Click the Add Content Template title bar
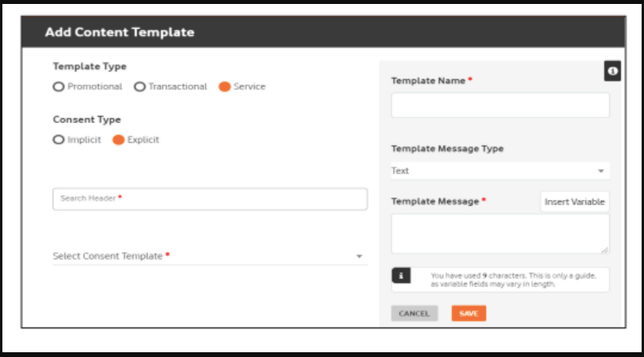Screen dimensions: 644x357 (324, 32)
